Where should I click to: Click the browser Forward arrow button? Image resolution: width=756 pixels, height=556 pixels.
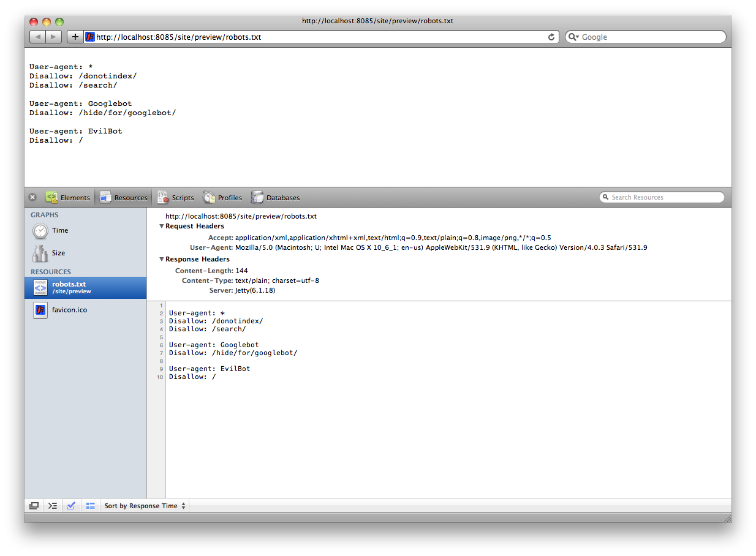(x=54, y=37)
